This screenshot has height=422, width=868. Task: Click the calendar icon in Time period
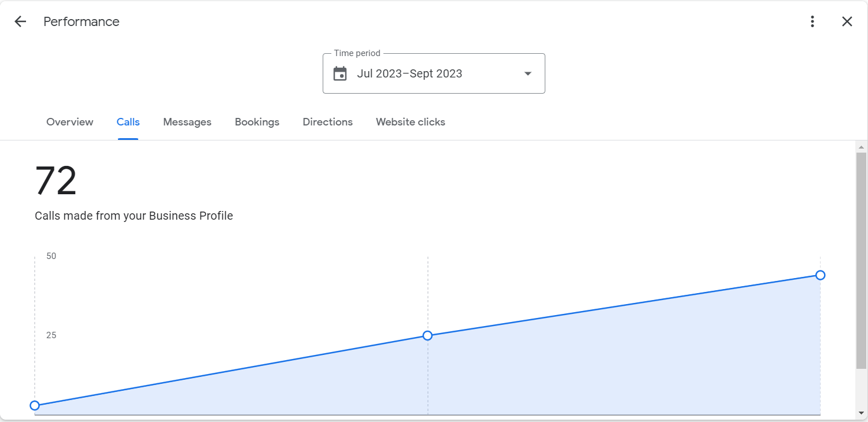[x=340, y=74]
